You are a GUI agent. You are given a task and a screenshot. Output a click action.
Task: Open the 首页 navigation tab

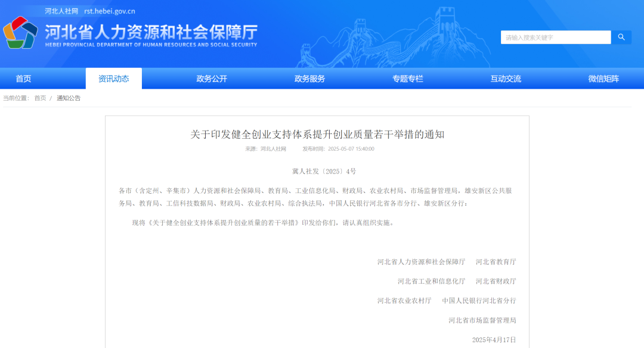tap(23, 79)
